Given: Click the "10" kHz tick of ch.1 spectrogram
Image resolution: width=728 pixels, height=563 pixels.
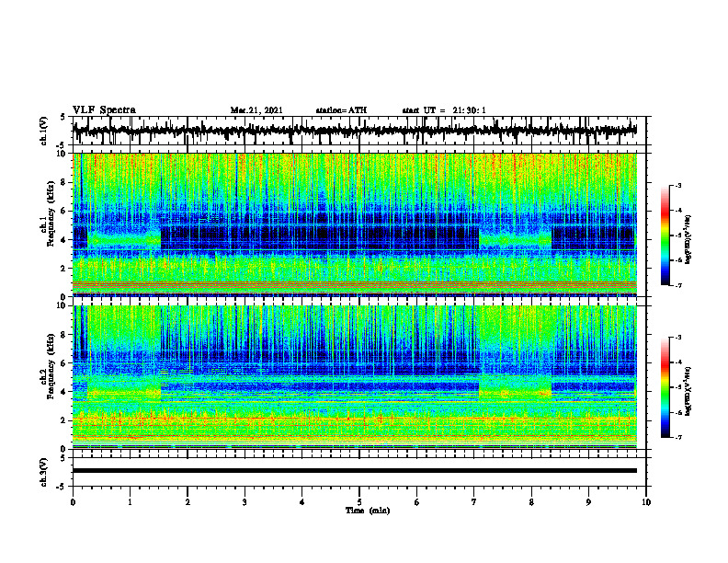Looking at the screenshot, I should click(x=63, y=154).
